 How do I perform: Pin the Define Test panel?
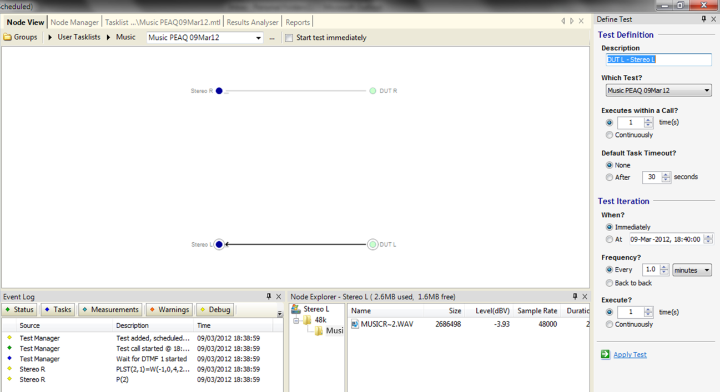pos(703,19)
